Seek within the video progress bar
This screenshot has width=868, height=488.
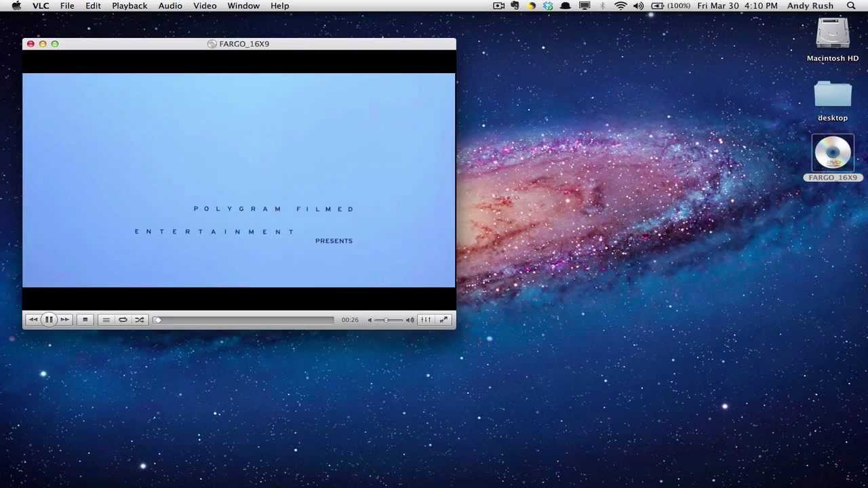pos(244,320)
